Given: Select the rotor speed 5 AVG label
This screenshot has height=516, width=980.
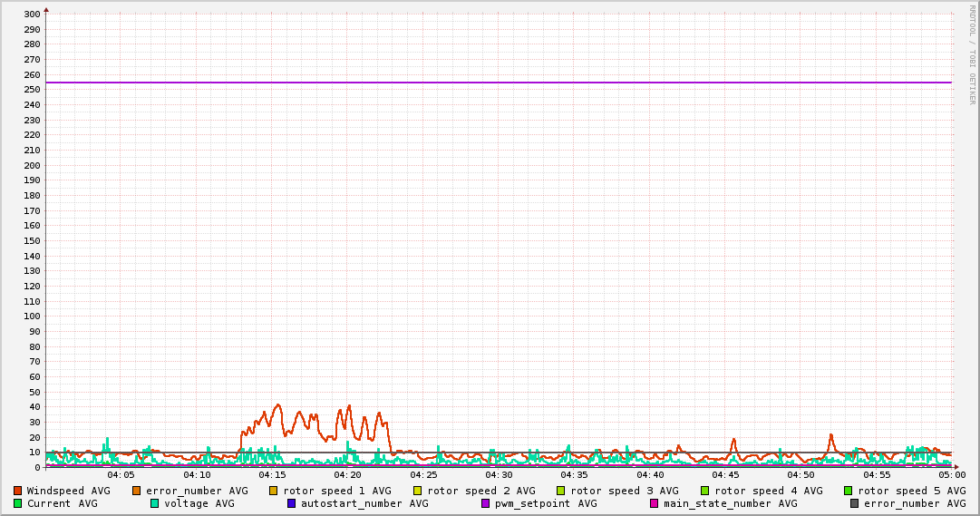Looking at the screenshot, I should (912, 491).
